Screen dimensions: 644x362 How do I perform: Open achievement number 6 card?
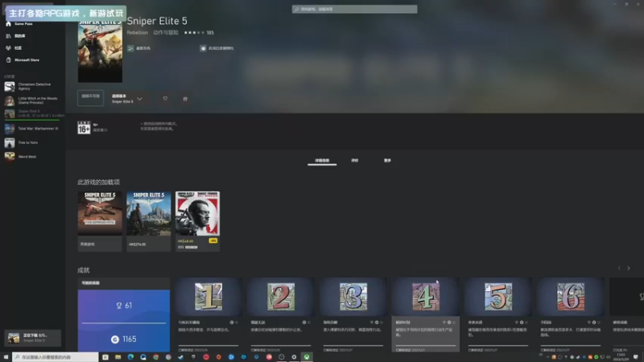click(571, 315)
